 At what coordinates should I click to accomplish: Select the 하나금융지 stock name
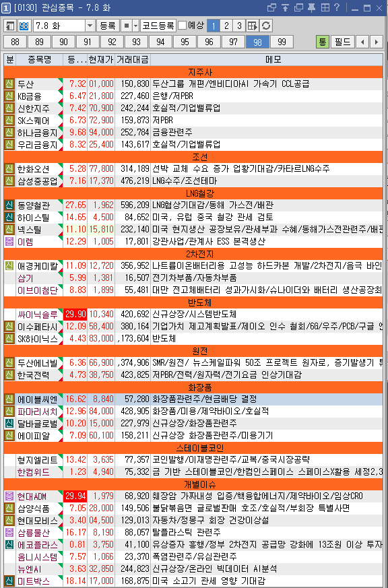tap(38, 133)
